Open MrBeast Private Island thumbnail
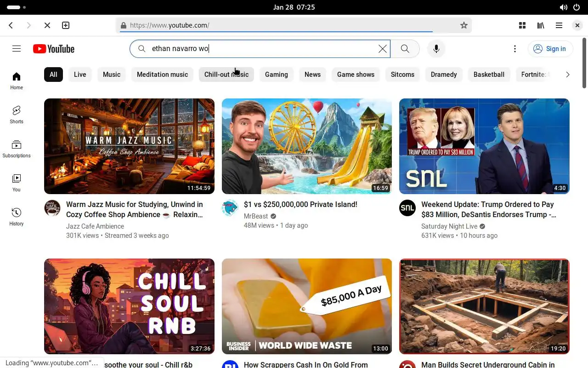The image size is (588, 368). 307,146
